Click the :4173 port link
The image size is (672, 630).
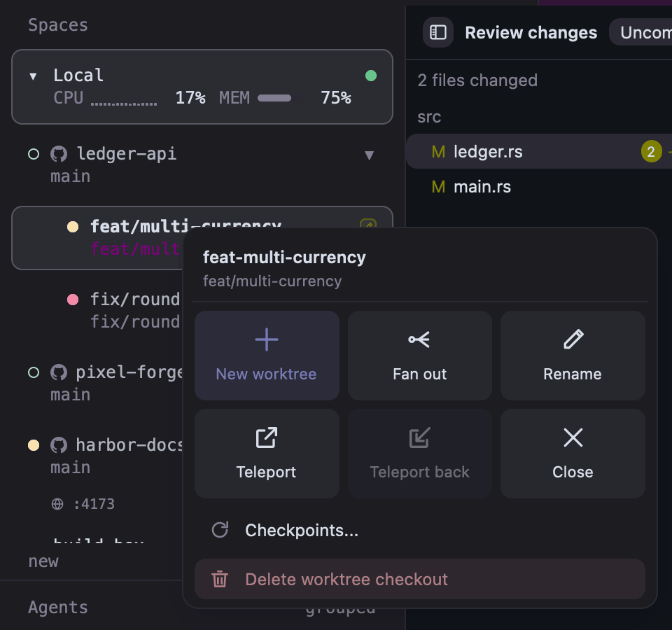coord(94,504)
